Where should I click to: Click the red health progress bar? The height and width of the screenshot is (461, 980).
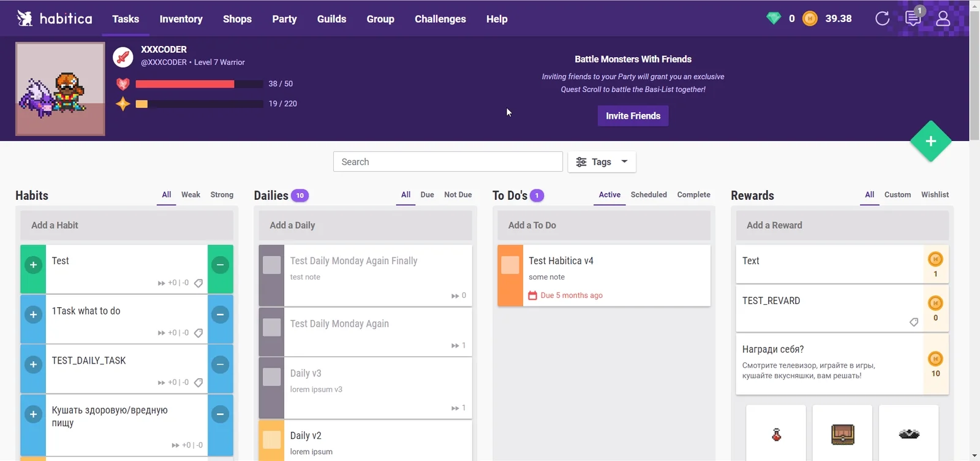199,84
